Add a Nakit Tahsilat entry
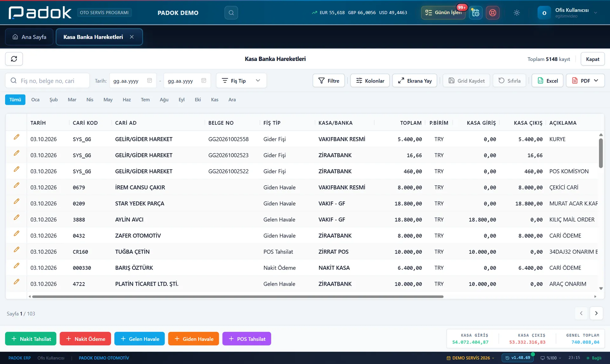This screenshot has width=610, height=364. [x=31, y=339]
